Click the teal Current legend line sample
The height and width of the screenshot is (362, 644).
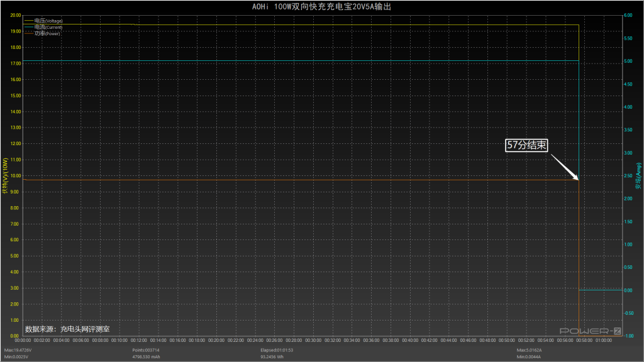pyautogui.click(x=29, y=27)
